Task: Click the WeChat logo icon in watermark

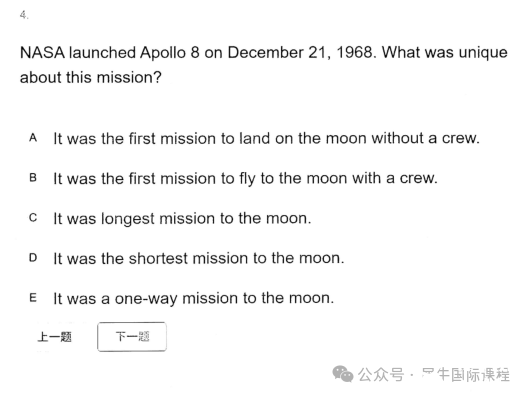Action: [x=342, y=374]
